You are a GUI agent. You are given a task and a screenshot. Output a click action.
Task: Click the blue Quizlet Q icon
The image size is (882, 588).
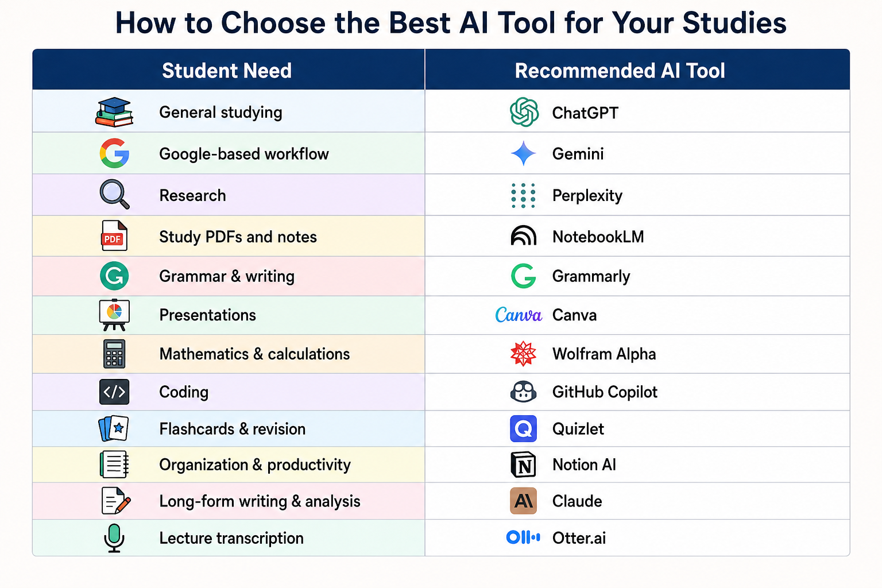click(x=523, y=428)
